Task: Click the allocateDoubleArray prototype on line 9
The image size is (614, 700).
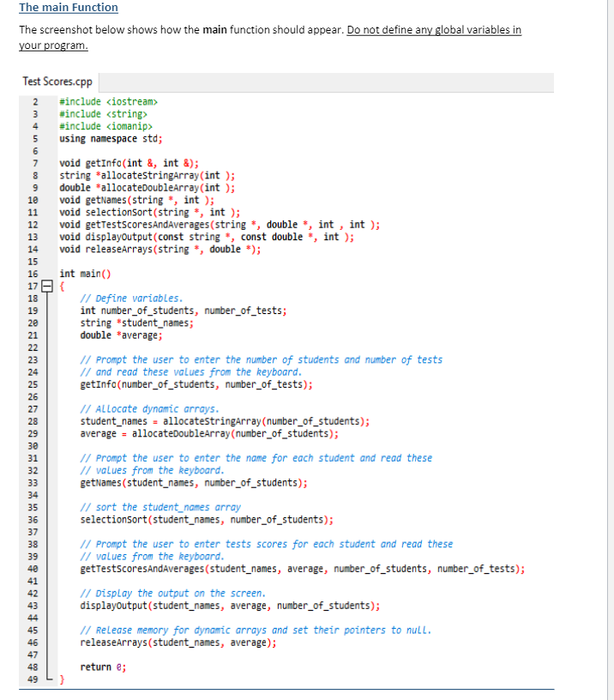Action: pos(147,188)
